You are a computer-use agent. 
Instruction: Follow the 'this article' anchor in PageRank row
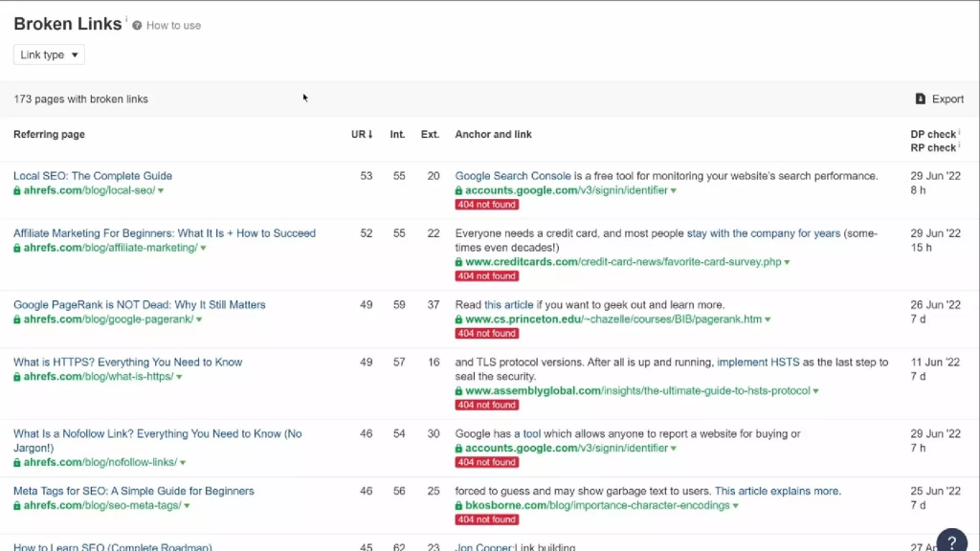pos(509,305)
